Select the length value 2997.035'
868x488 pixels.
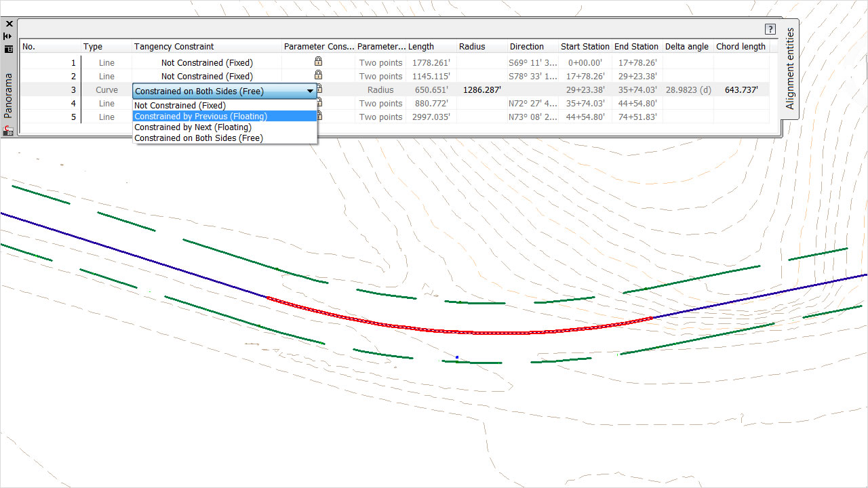431,117
